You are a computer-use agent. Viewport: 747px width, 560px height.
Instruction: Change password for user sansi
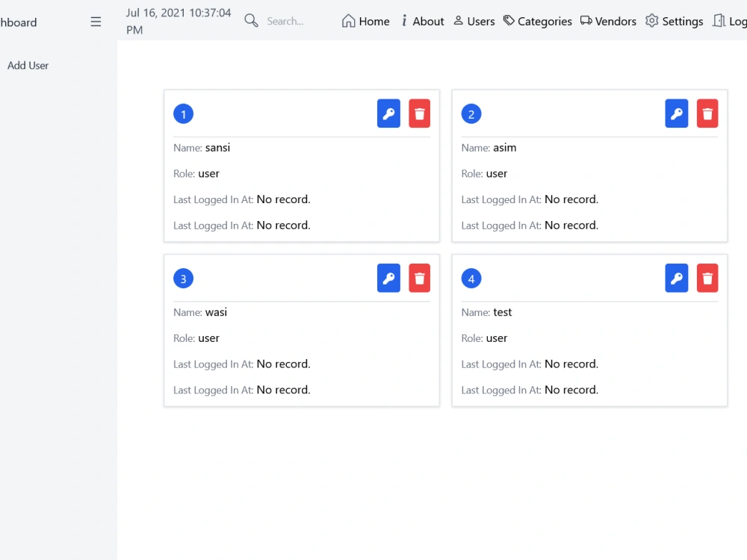[388, 113]
